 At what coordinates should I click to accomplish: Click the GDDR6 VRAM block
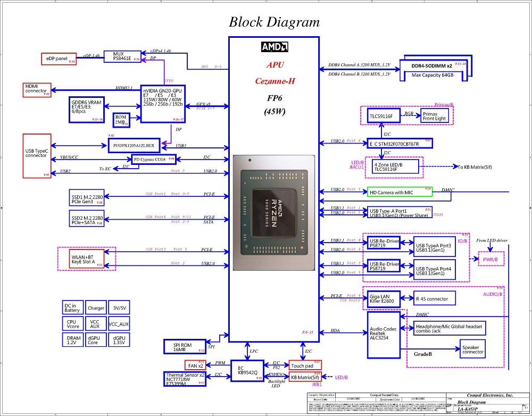(x=87, y=110)
